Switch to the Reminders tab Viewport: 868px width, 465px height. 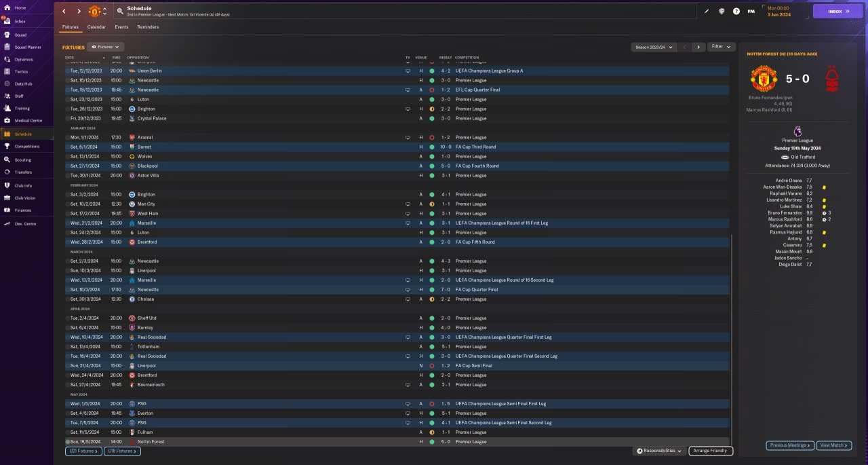(148, 27)
